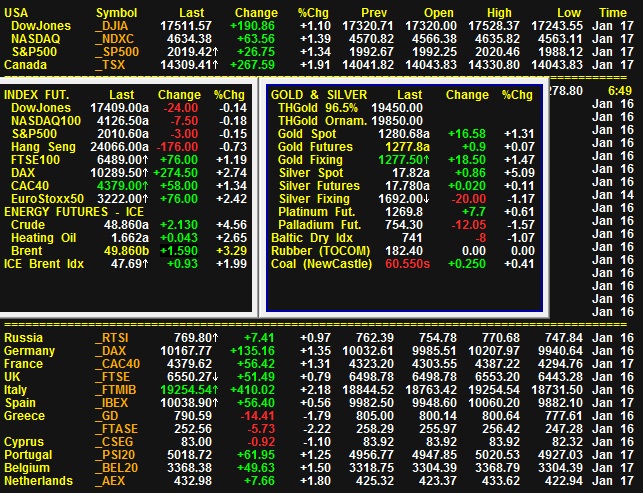
Task: Click Germany high value 10207.97
Action: pyautogui.click(x=494, y=351)
